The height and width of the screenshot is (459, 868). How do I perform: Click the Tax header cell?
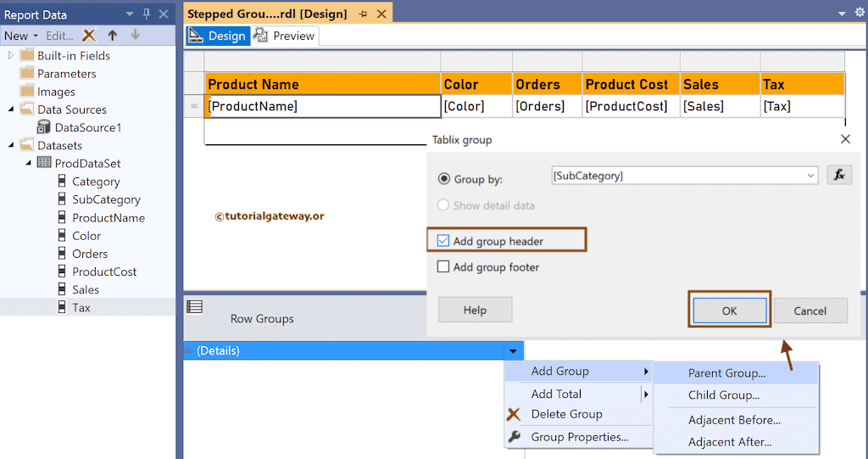[803, 84]
